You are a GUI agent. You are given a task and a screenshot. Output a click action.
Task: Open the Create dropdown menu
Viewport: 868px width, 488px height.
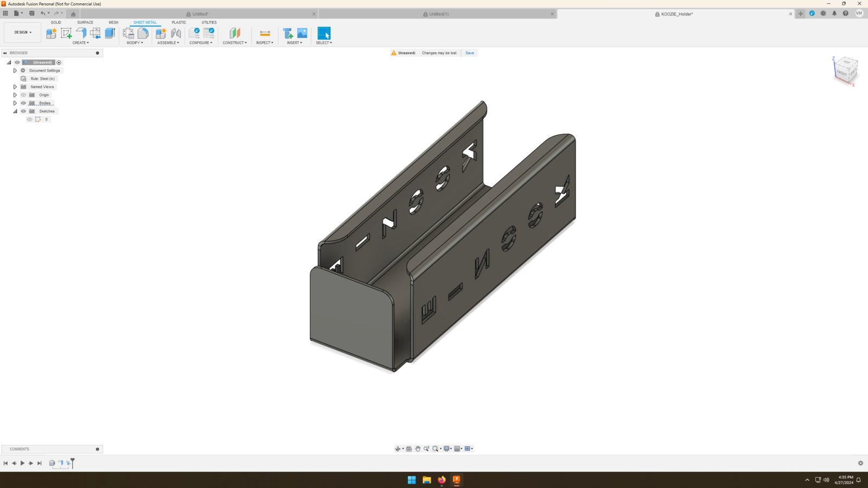[81, 43]
